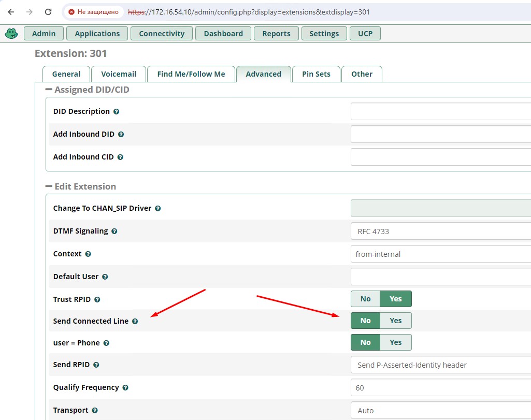
Task: Open the DTMF Signaling dropdown
Action: pos(440,231)
